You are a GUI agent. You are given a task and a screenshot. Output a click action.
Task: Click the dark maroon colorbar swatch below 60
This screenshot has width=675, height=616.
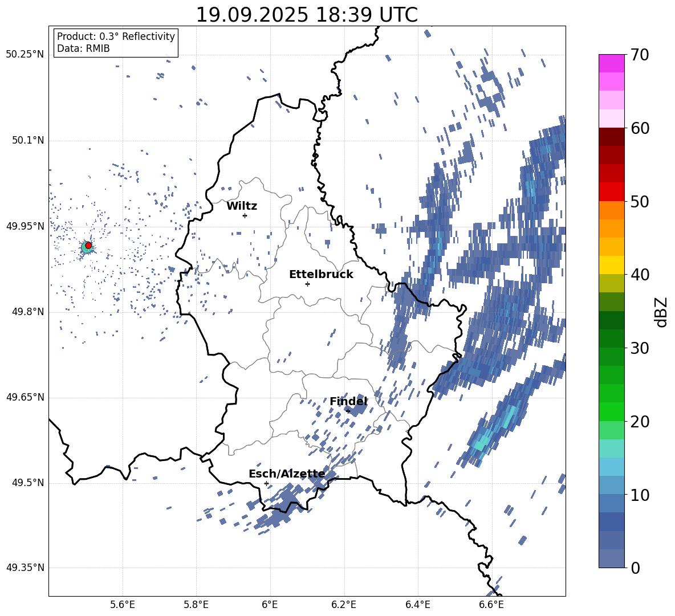(611, 137)
